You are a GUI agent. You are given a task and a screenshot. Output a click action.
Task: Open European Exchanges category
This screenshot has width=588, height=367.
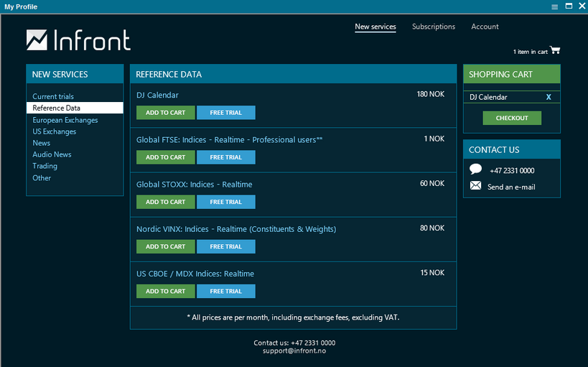[65, 120]
